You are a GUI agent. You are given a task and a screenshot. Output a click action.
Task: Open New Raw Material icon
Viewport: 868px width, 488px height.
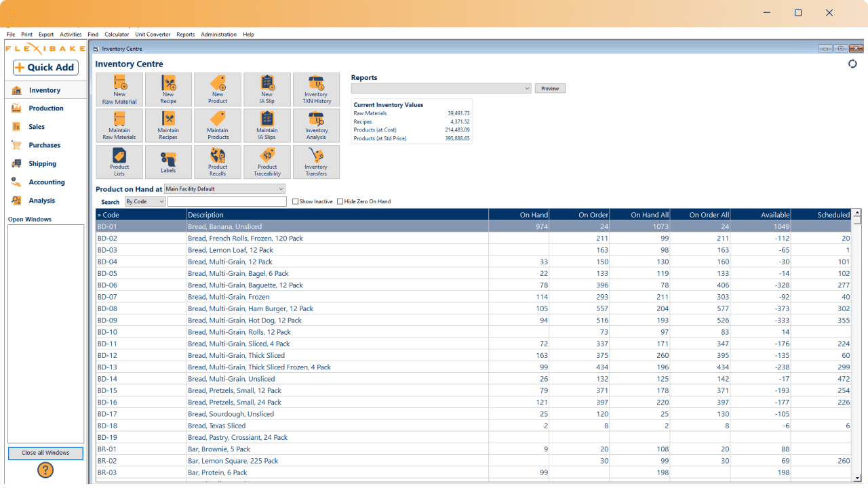tap(119, 89)
